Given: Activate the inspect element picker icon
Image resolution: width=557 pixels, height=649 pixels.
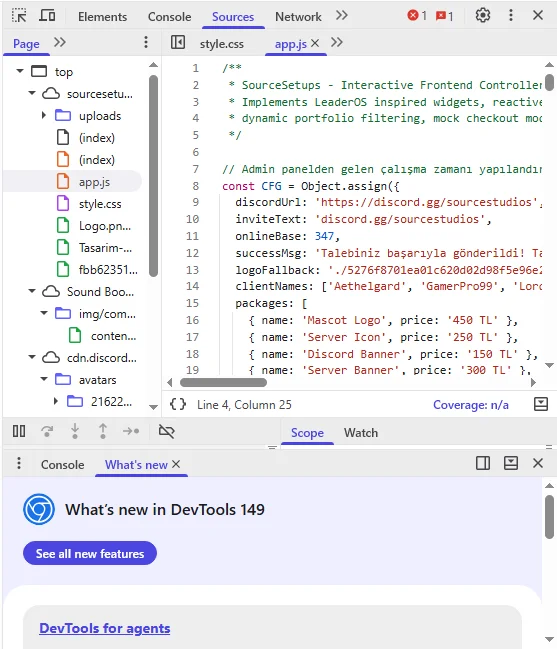Looking at the screenshot, I should (19, 16).
